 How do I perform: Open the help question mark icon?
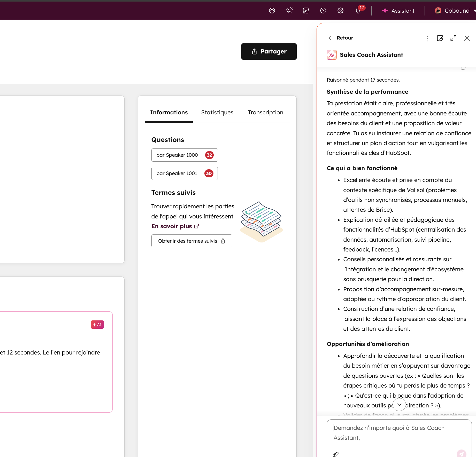click(x=323, y=11)
